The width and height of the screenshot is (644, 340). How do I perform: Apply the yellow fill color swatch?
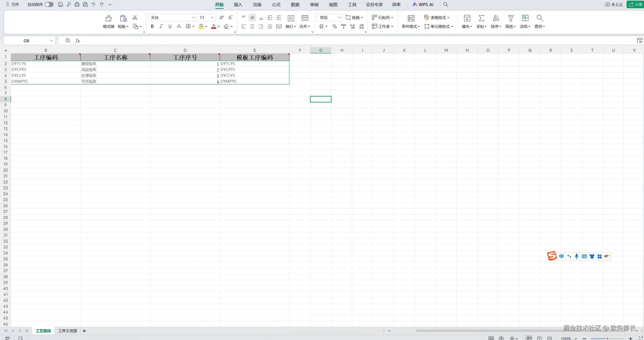coord(201,26)
